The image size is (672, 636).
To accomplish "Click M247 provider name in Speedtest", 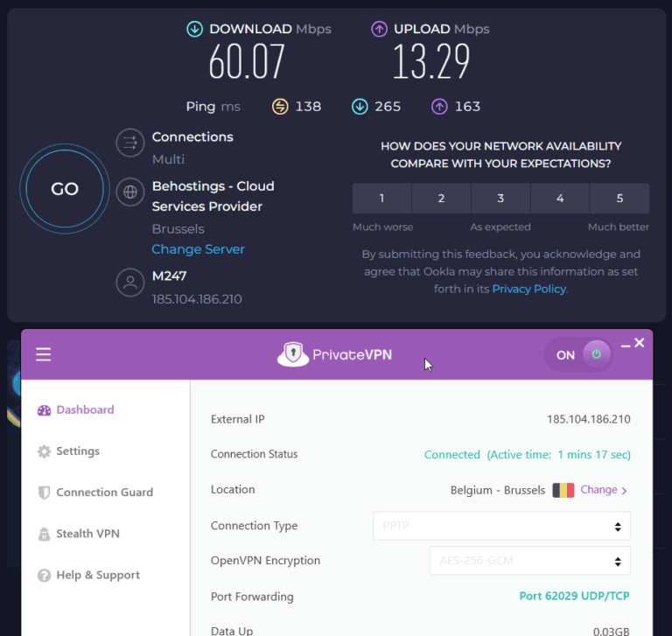I will (169, 276).
